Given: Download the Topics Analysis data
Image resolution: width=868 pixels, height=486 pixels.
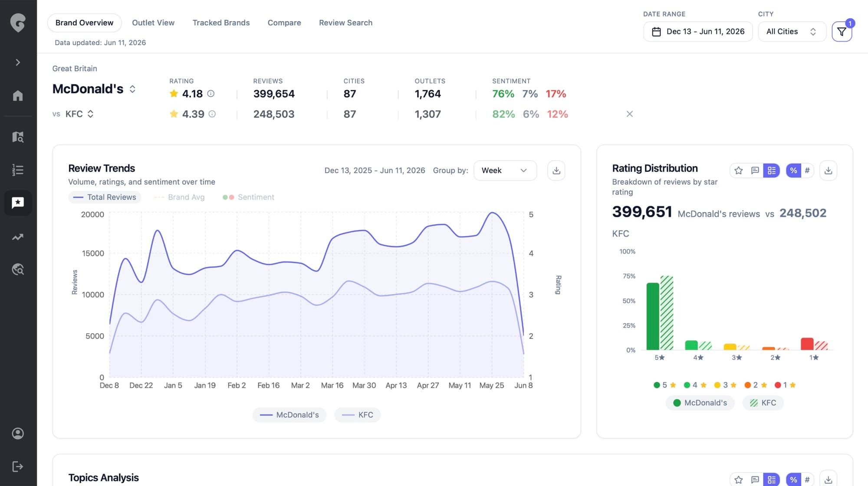Looking at the screenshot, I should click(x=828, y=479).
